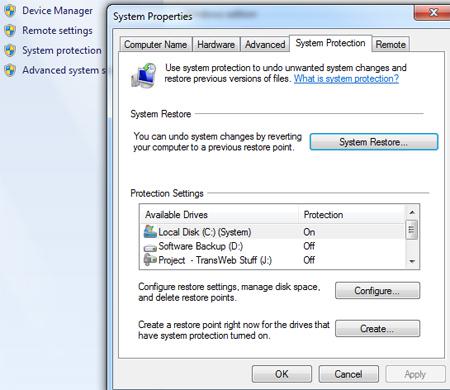
Task: Click the drives list scroll up arrow
Action: point(412,212)
